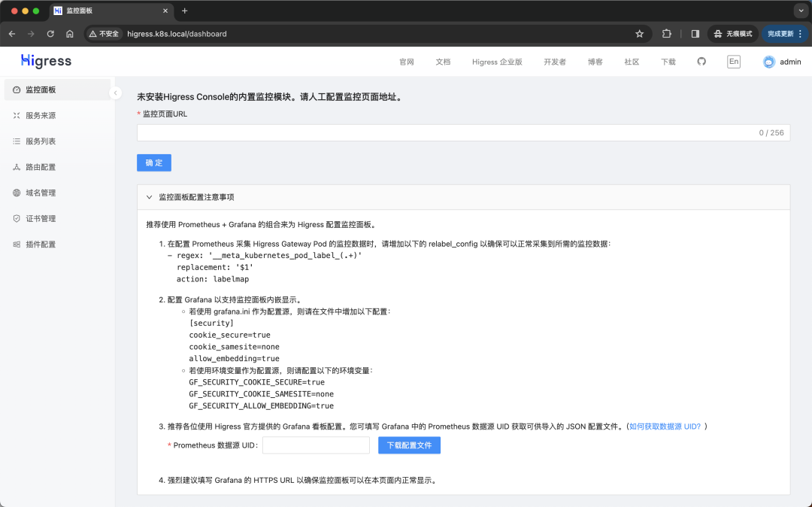812x507 pixels.
Task: Open the 路由配置 menu item
Action: (x=57, y=167)
